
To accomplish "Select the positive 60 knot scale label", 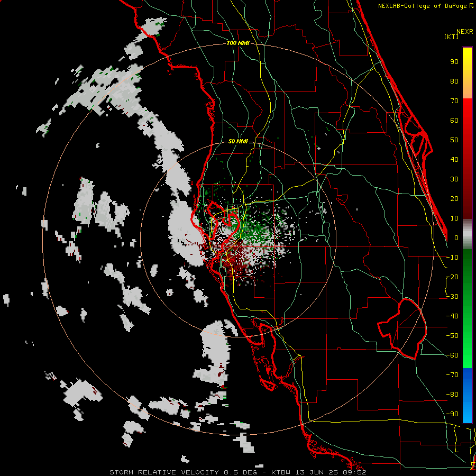I will pos(454,121).
